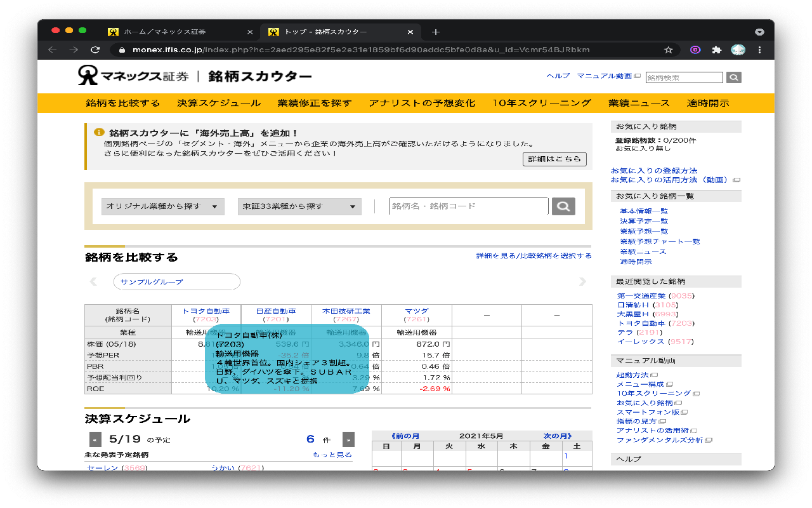Open 10年スクリーニング in the yellow menu bar
This screenshot has width=812, height=508.
click(x=542, y=103)
